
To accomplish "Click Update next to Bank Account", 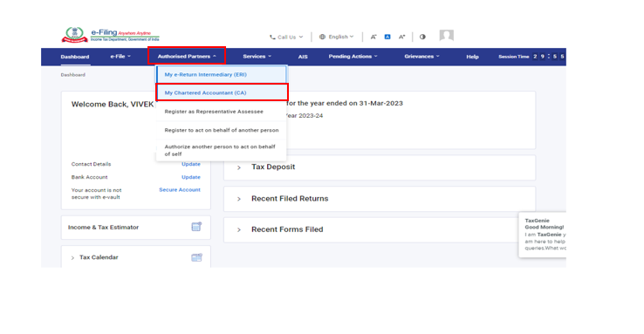I will click(191, 177).
